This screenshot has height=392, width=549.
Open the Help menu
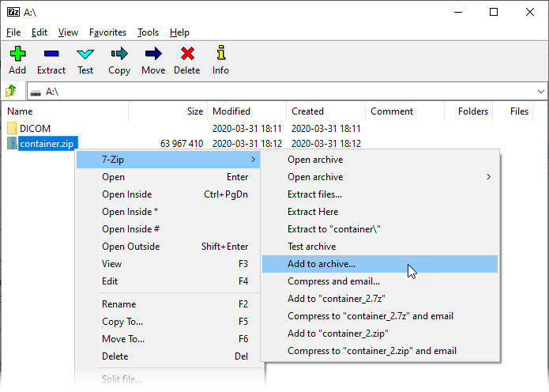click(179, 32)
